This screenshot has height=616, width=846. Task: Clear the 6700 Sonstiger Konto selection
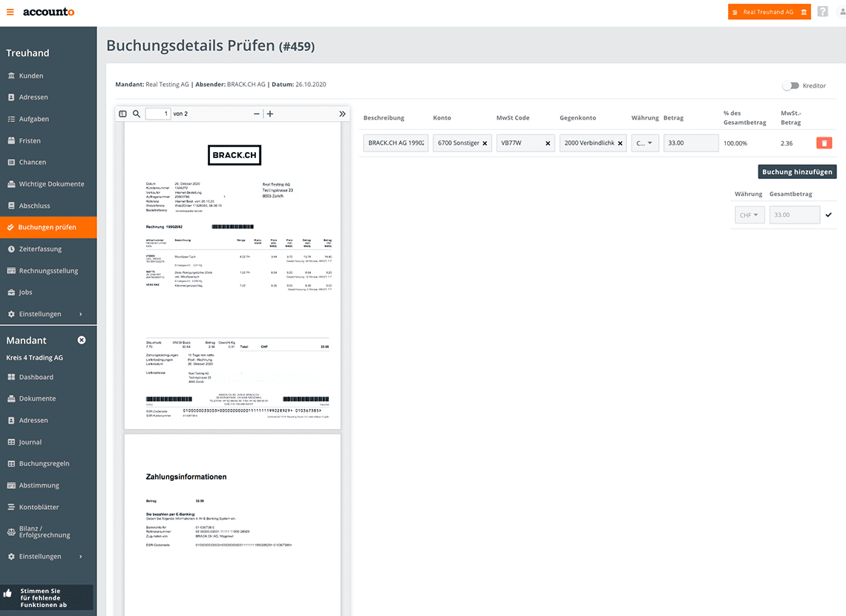485,143
